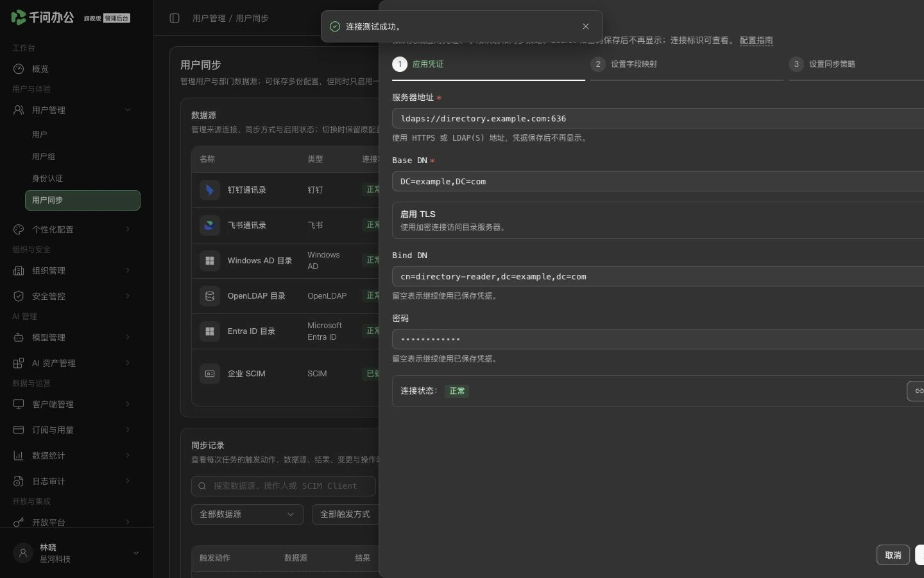Click 用户管理 in the breadcrumb
Image resolution: width=924 pixels, height=578 pixels.
(x=209, y=18)
